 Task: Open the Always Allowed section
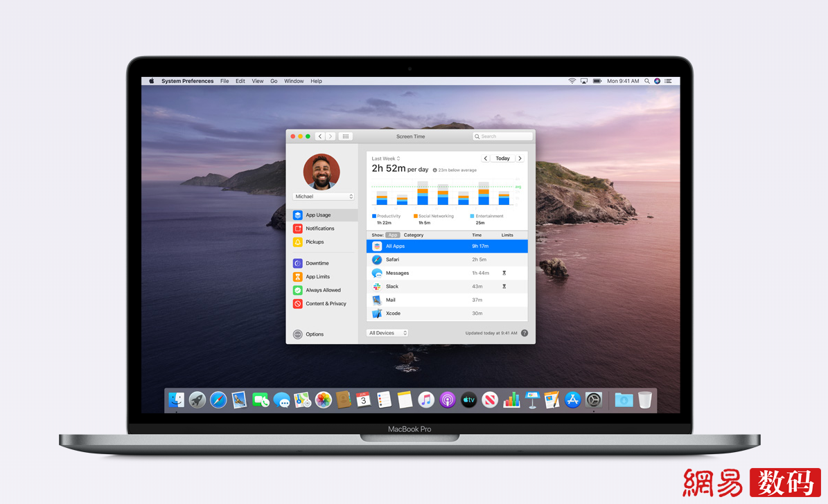[323, 290]
